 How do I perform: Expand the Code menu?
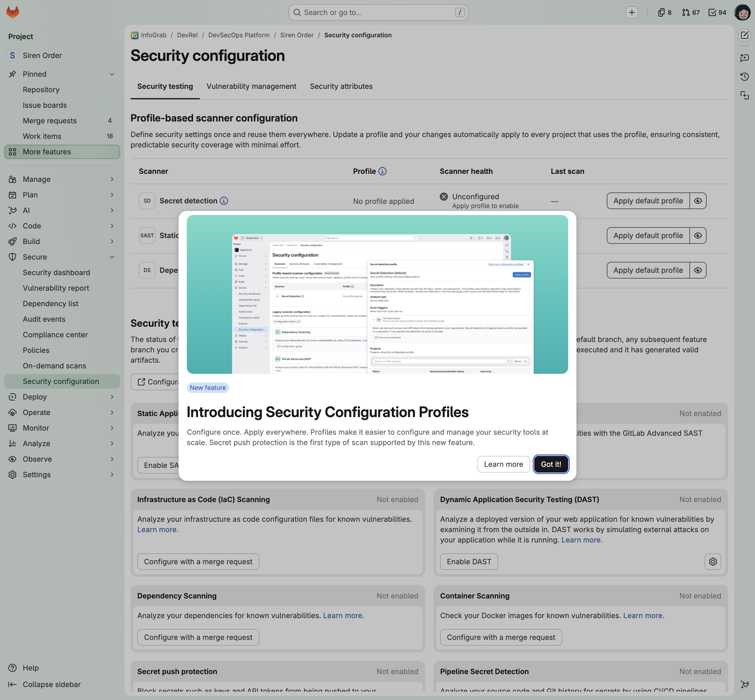62,226
